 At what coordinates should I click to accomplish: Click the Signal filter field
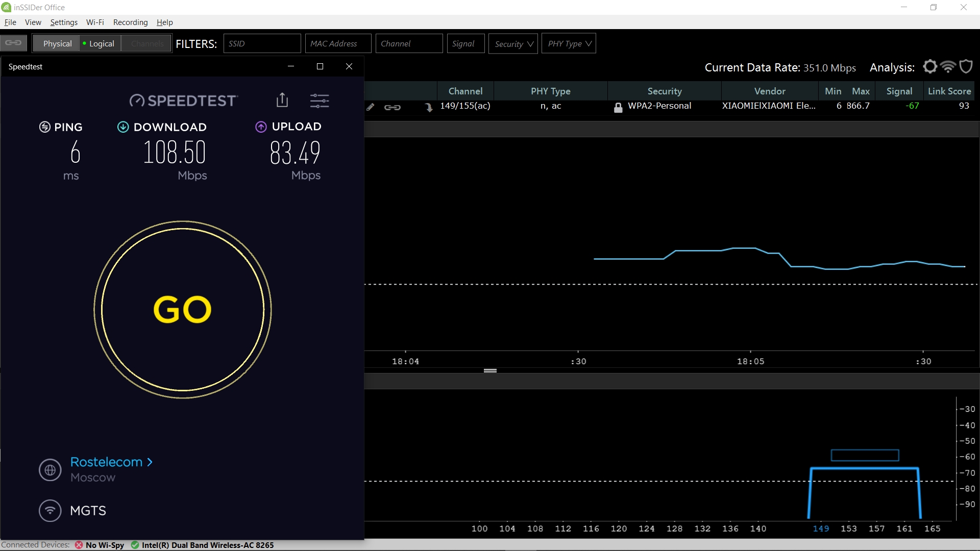click(465, 43)
